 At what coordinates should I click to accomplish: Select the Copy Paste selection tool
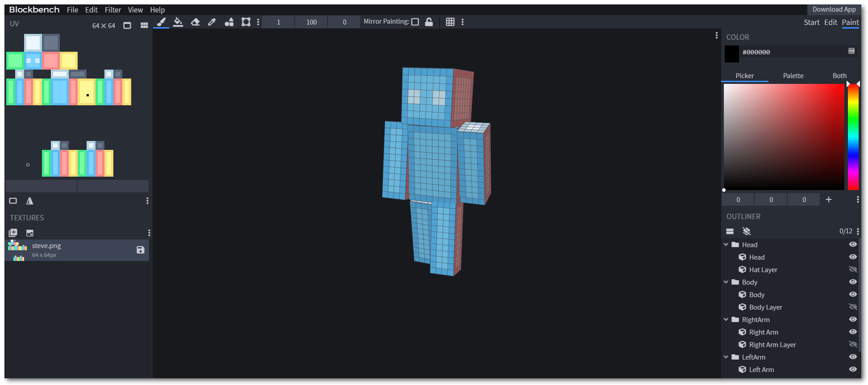246,22
